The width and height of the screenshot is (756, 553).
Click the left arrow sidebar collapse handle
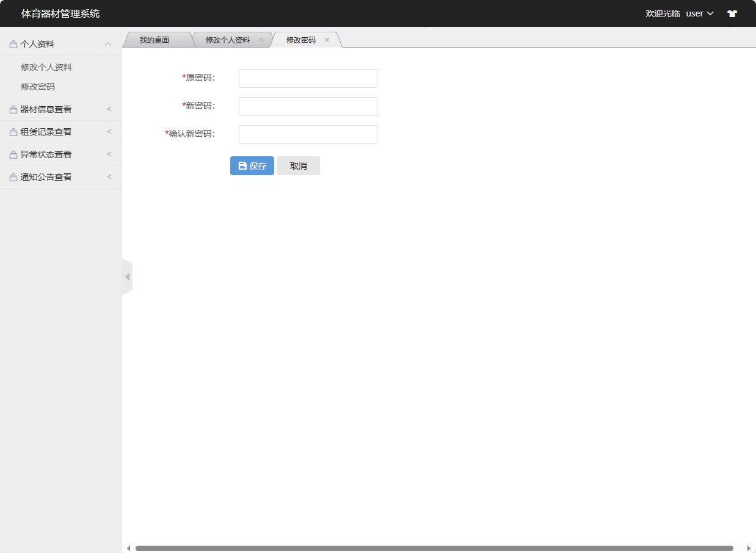127,276
